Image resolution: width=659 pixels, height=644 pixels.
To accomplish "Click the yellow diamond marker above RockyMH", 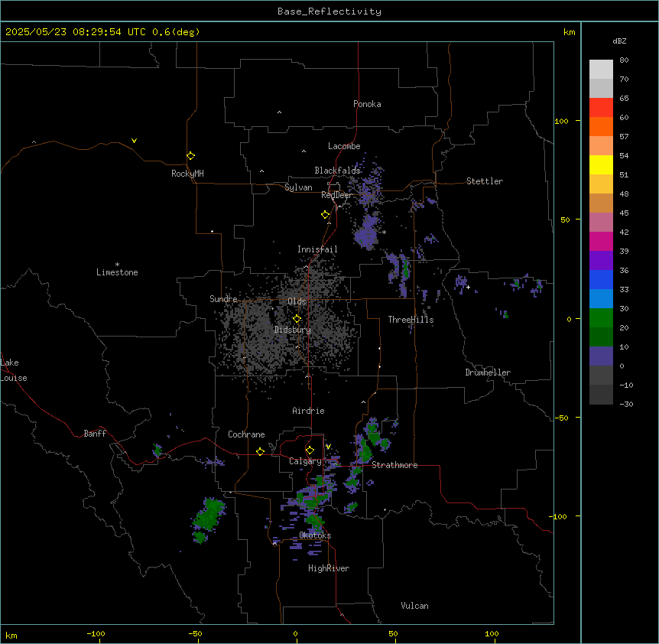I will tap(190, 156).
